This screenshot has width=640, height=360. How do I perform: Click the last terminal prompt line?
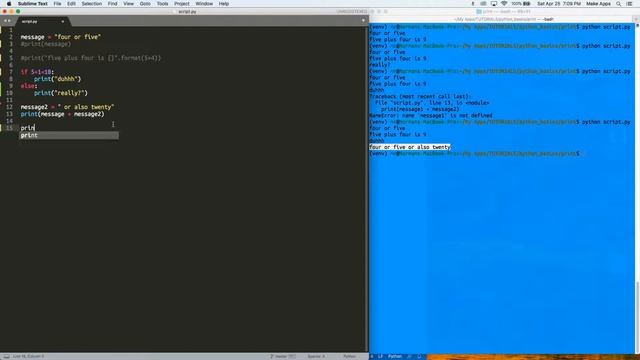(x=474, y=153)
